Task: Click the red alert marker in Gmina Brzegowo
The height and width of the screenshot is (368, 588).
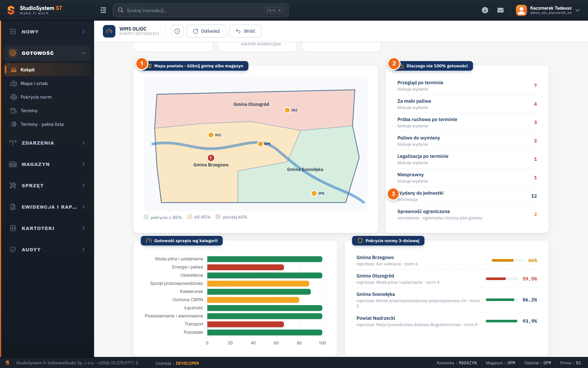Action: [211, 158]
